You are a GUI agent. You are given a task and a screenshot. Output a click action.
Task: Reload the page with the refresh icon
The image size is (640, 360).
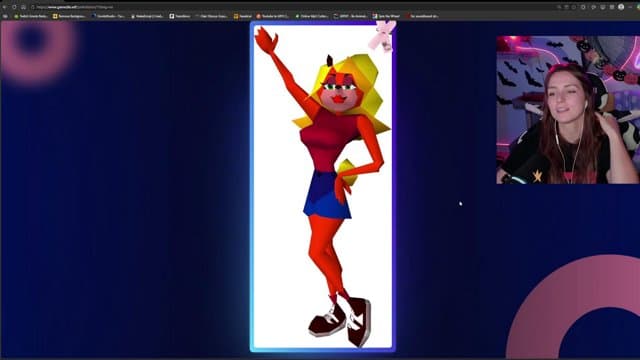pos(14,7)
